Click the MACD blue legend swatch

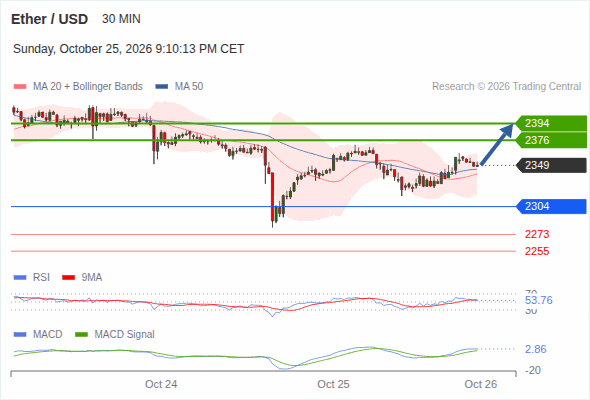click(20, 335)
